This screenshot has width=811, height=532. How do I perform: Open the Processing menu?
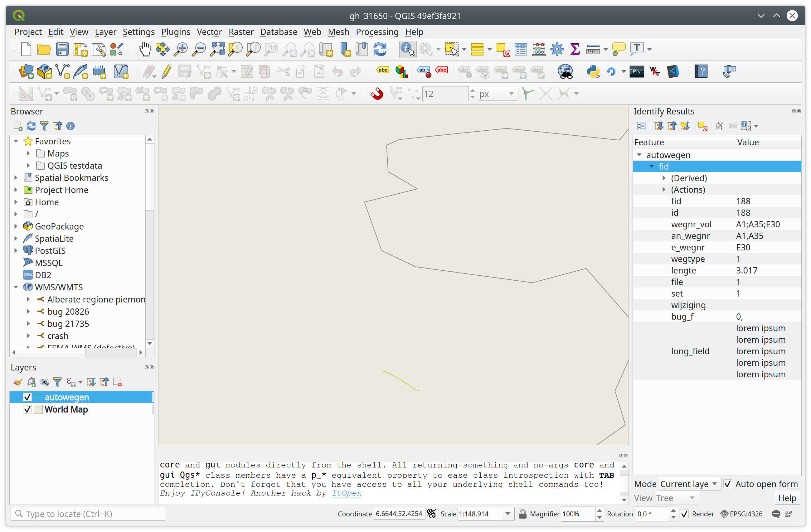tap(377, 32)
